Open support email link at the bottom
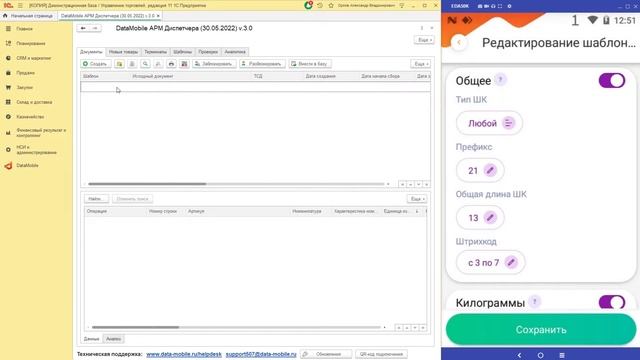Viewport: 640px width, 360px height. (261, 354)
